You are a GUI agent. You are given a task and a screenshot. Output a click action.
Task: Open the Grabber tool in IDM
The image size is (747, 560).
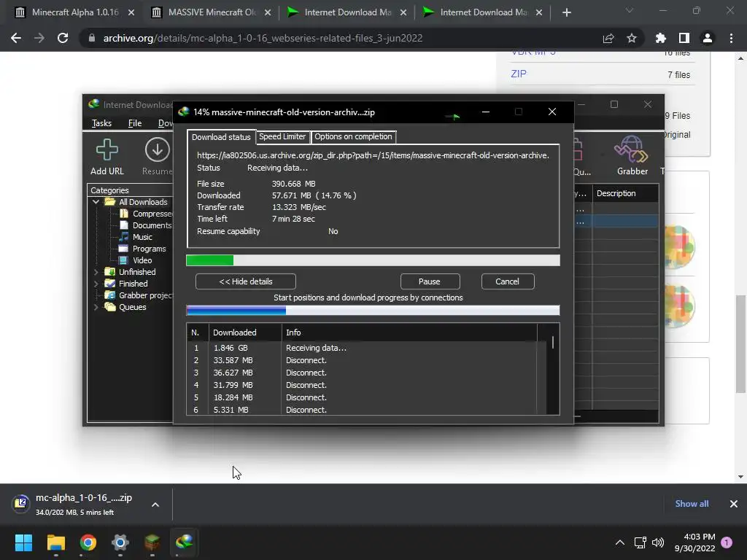tap(632, 150)
